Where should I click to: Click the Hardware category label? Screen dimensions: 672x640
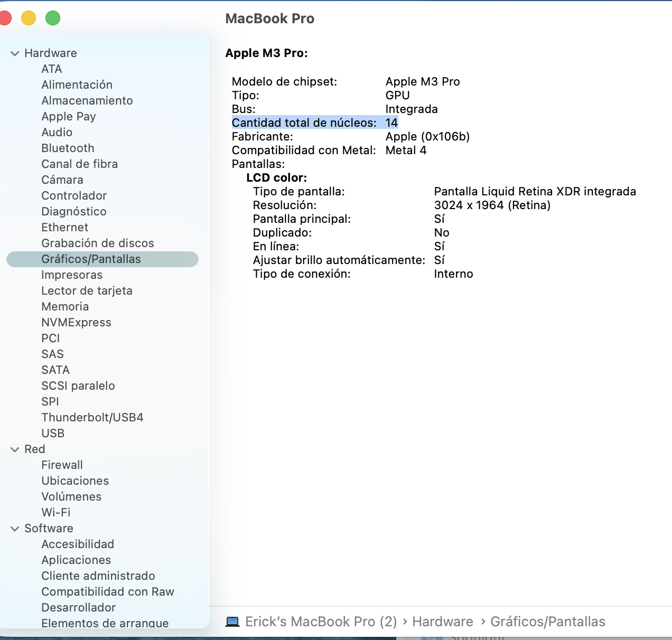(x=51, y=53)
